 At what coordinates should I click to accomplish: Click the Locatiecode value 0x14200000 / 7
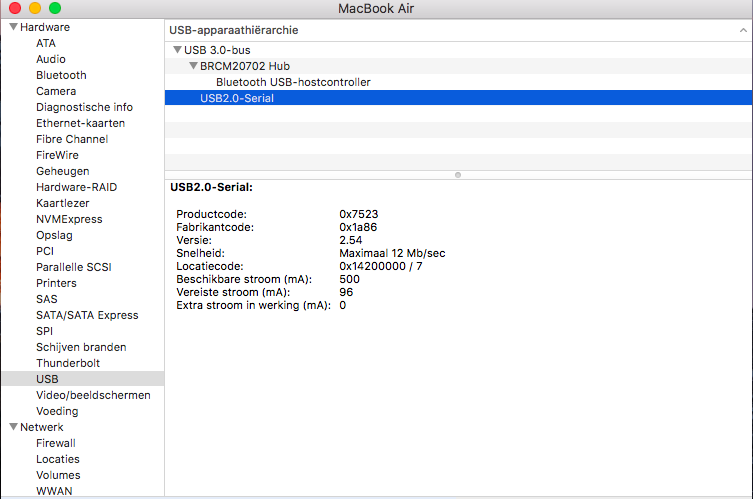pos(381,266)
